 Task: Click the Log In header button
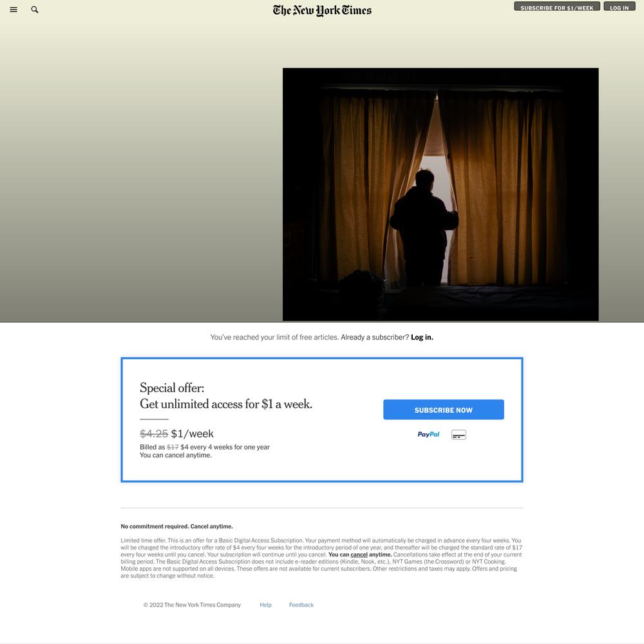click(x=619, y=6)
